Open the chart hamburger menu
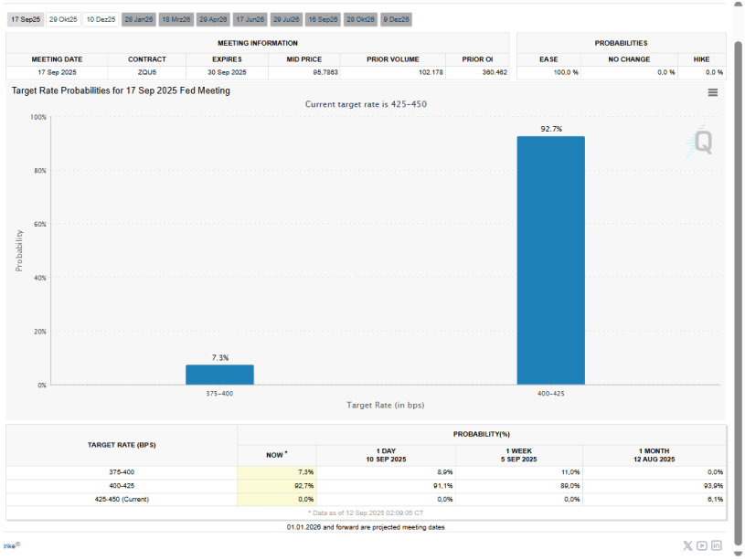 click(712, 92)
